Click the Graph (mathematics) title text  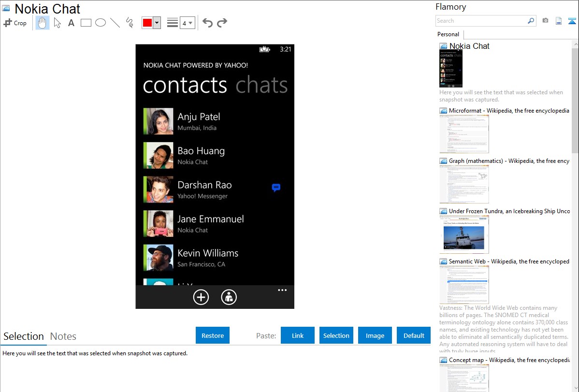[x=509, y=161]
